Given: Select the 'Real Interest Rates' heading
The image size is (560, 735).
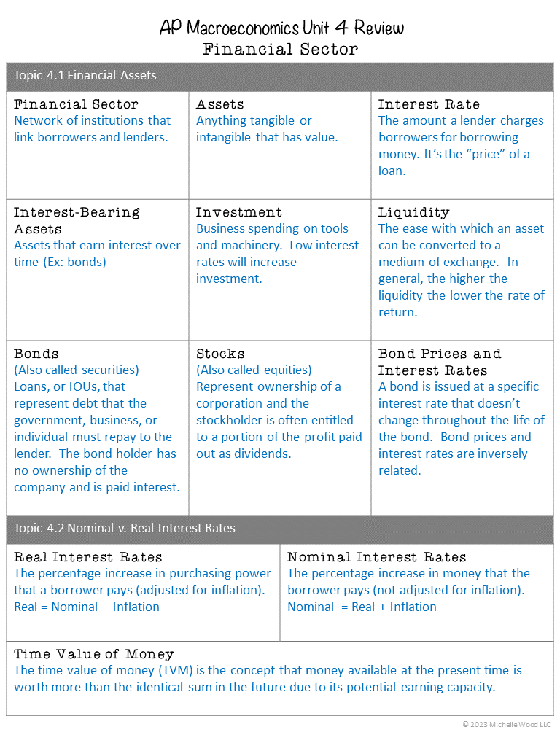Looking at the screenshot, I should click(87, 557).
